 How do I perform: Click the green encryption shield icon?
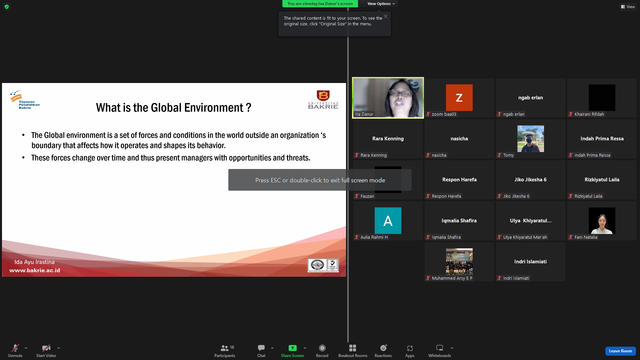click(7, 7)
